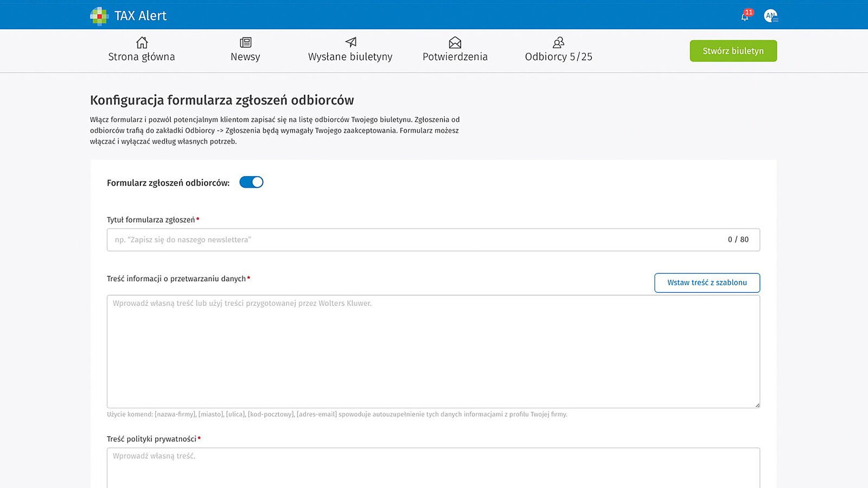
Task: Switch to the Newsy tab label
Action: point(245,57)
